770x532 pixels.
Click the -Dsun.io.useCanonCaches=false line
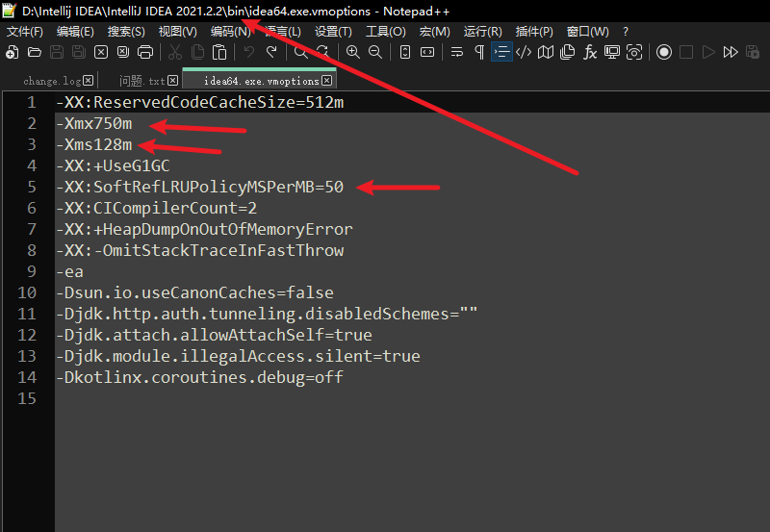pyautogui.click(x=194, y=292)
